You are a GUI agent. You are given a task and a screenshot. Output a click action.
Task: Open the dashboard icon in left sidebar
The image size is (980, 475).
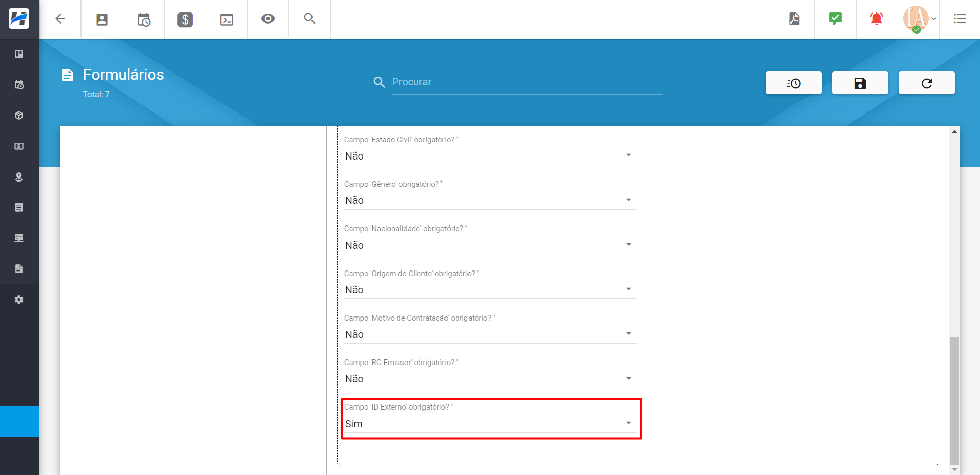pyautogui.click(x=19, y=54)
